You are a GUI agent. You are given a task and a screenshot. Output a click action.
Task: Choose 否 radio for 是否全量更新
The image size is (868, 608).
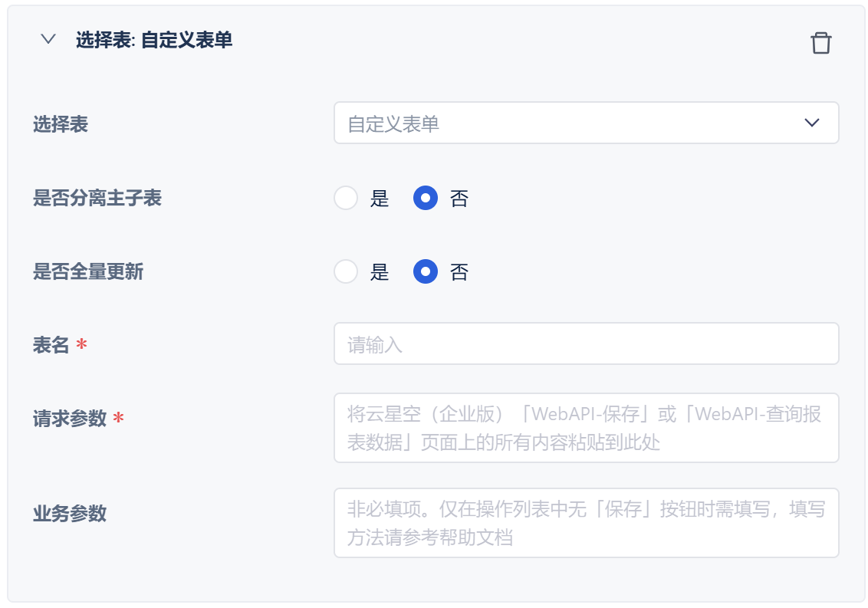pyautogui.click(x=426, y=272)
